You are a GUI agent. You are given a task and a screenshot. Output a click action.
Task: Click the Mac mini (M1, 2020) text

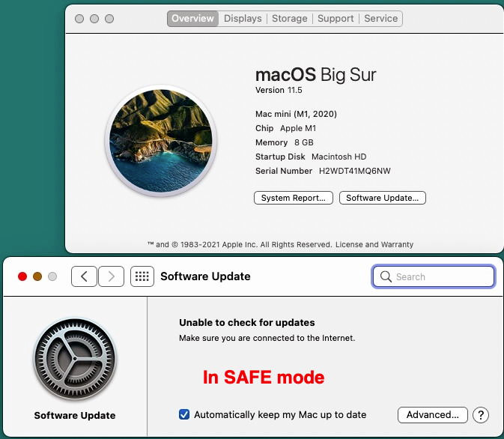click(x=296, y=114)
